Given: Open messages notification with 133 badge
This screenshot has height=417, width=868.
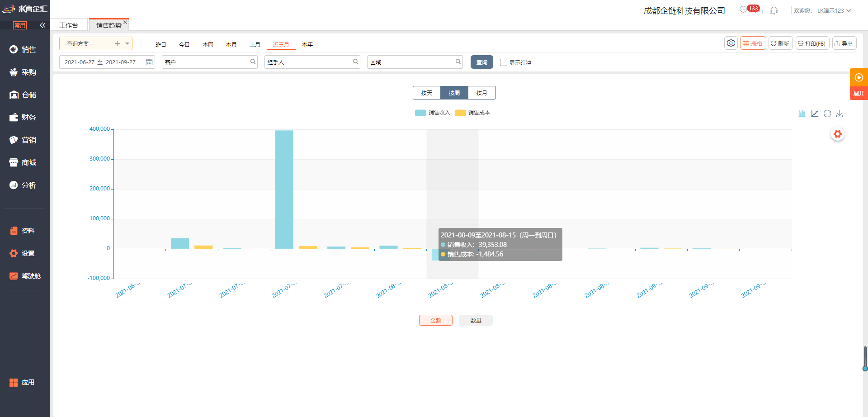Looking at the screenshot, I should click(x=744, y=10).
